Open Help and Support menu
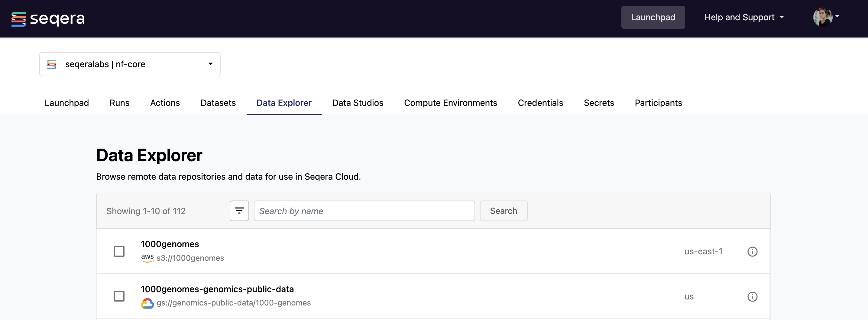 point(744,17)
